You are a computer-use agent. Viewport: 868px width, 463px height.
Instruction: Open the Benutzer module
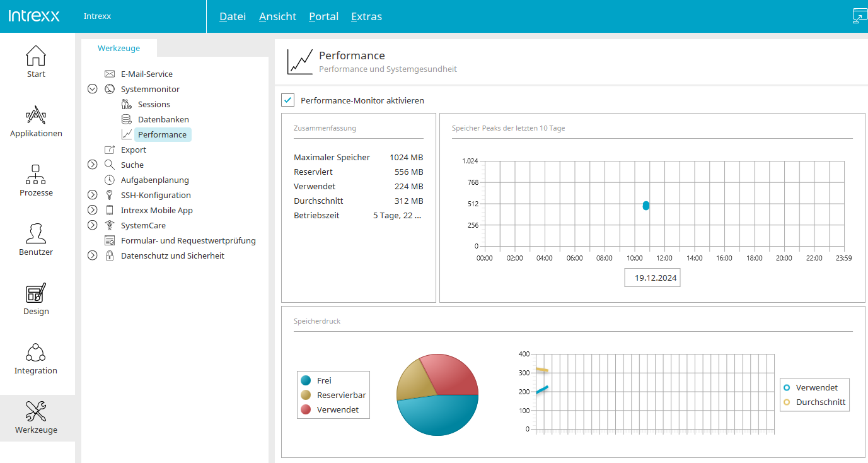[x=36, y=239]
